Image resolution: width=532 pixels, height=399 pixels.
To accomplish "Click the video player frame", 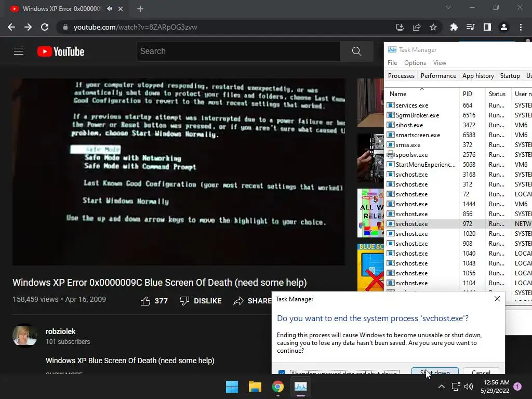I will point(179,171).
